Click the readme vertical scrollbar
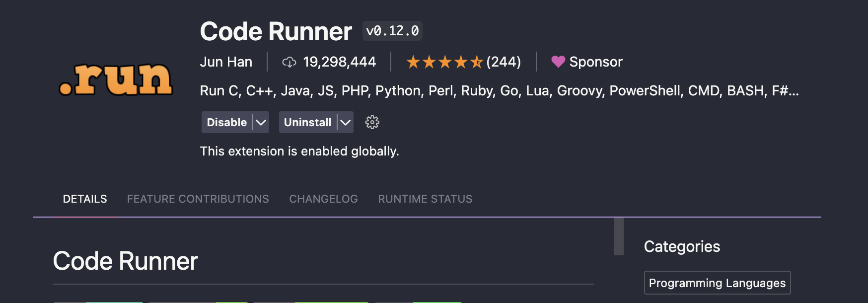 pyautogui.click(x=618, y=236)
